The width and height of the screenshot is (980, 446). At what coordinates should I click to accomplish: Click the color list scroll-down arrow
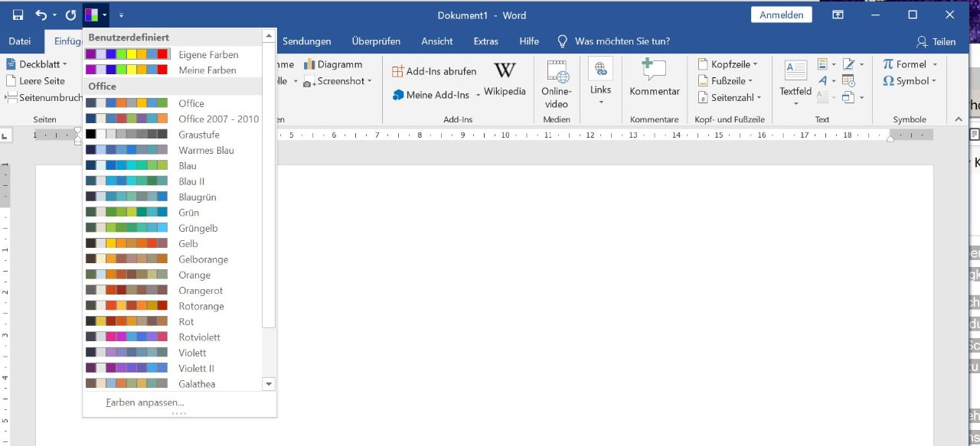click(268, 383)
